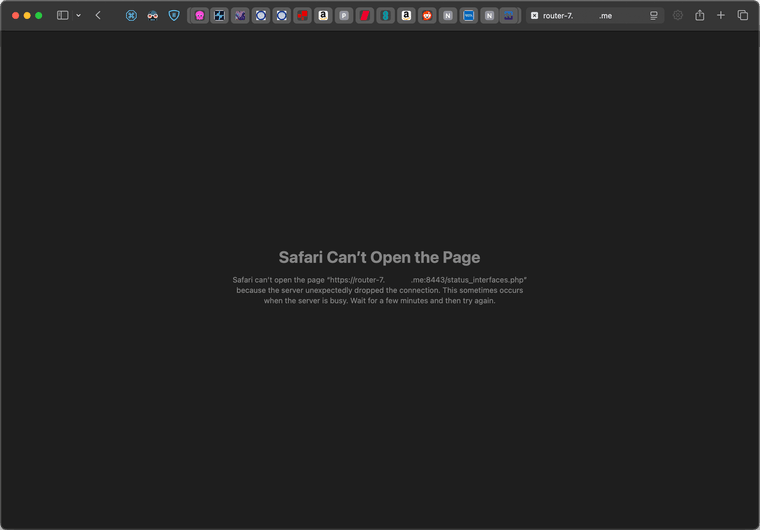Open the Amazon pinned tab beside the teal tab
This screenshot has width=760, height=530.
click(x=406, y=16)
